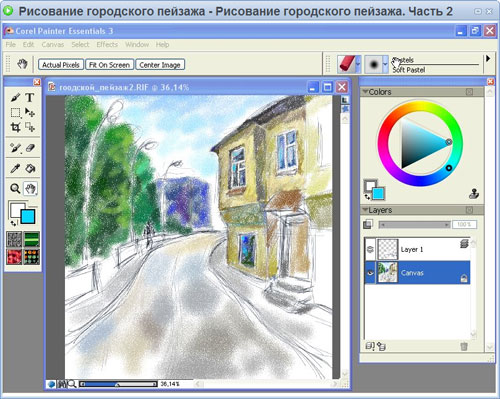Select the Brush tool in toolbox
Image resolution: width=500 pixels, height=399 pixels.
click(x=15, y=97)
